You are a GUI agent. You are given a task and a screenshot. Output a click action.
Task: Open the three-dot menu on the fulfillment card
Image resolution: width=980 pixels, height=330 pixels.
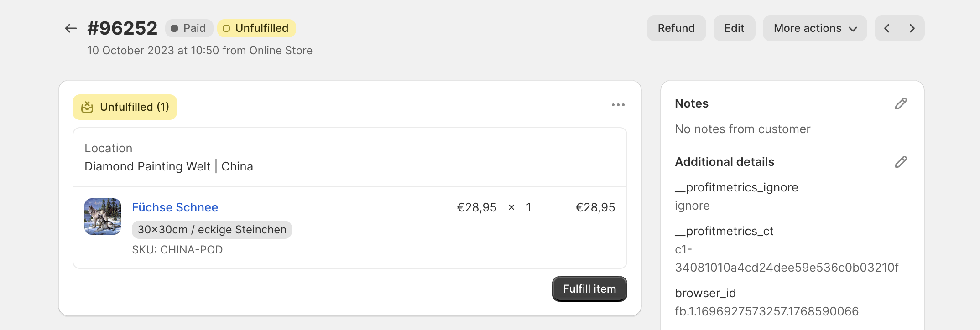(x=618, y=105)
